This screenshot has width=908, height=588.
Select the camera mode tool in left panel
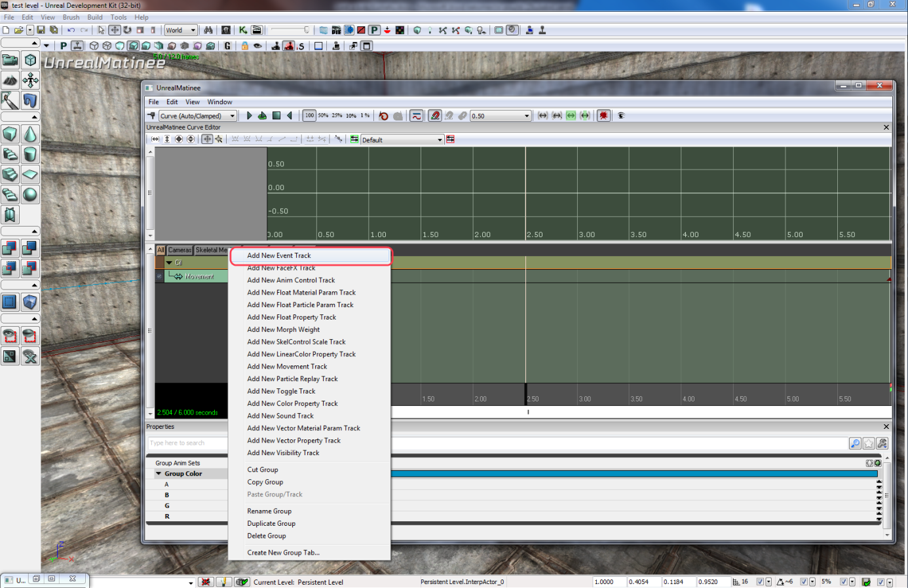coord(10,60)
